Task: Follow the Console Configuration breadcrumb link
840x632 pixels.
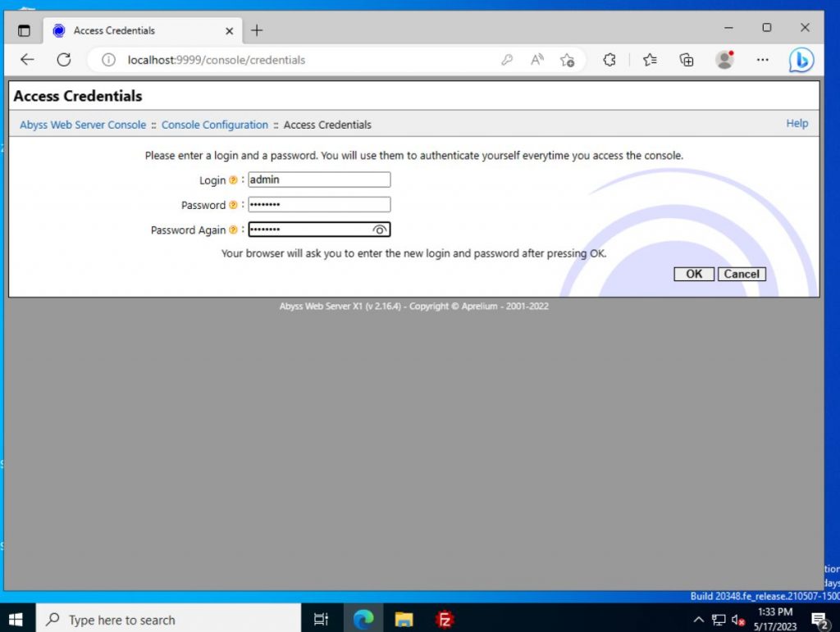Action: click(x=215, y=125)
